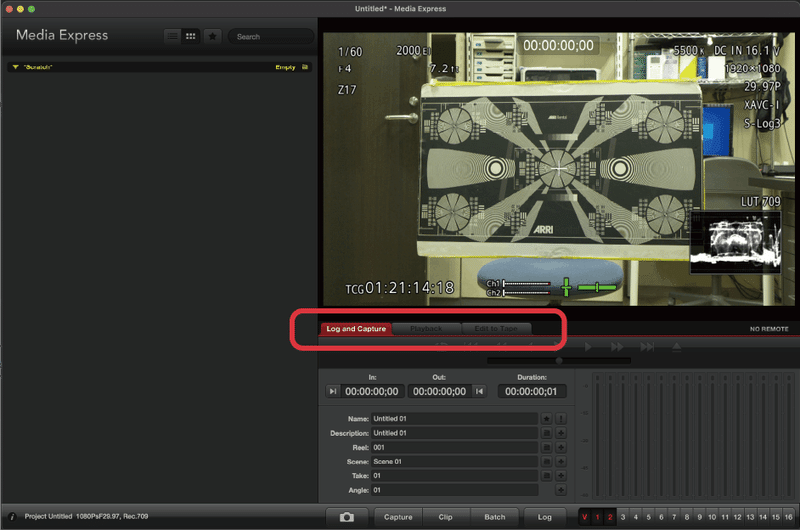
Task: Click the Scene text field
Action: 454,462
